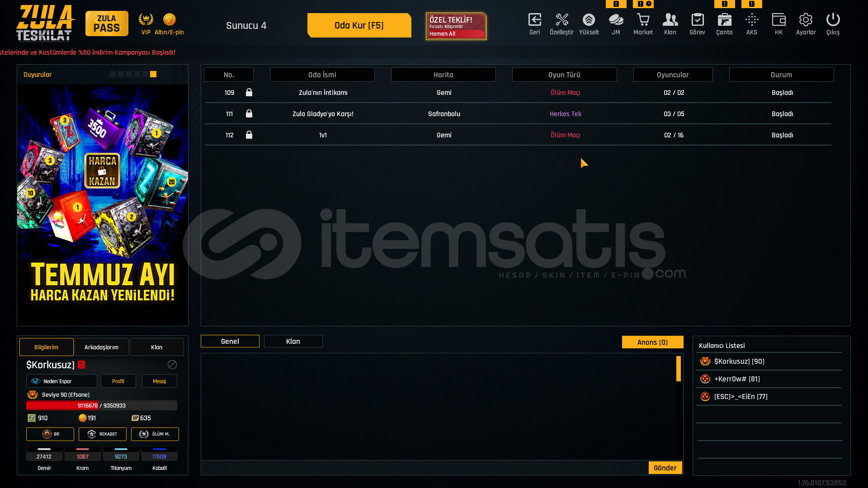This screenshot has width=868, height=488.
Task: Click rank badge next to +KerrOw# [81]
Action: click(705, 379)
